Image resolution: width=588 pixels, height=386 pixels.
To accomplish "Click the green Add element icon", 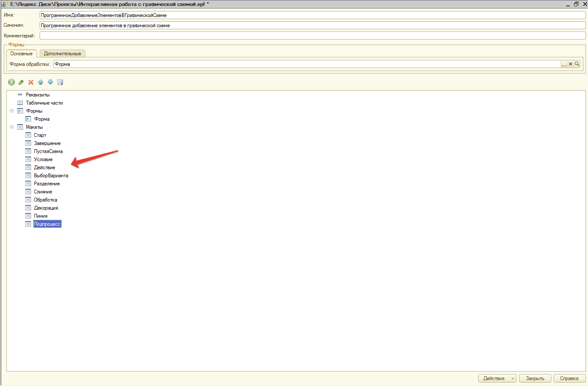I will click(11, 82).
